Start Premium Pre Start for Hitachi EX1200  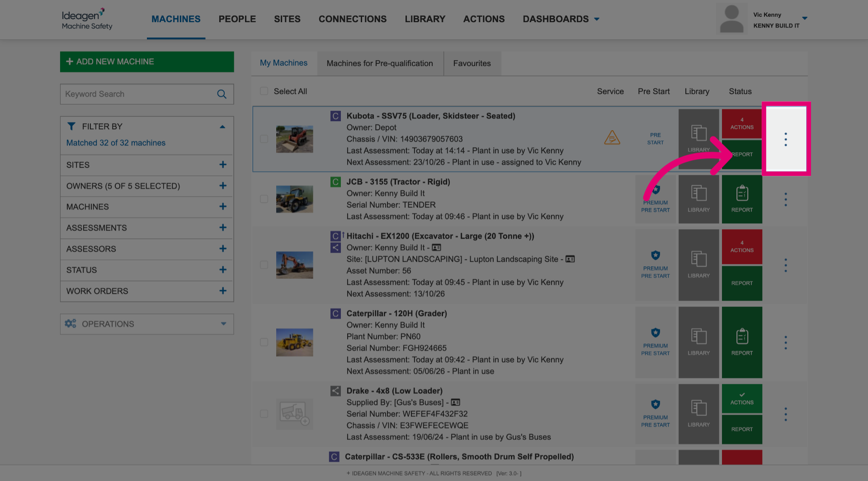[x=656, y=265]
